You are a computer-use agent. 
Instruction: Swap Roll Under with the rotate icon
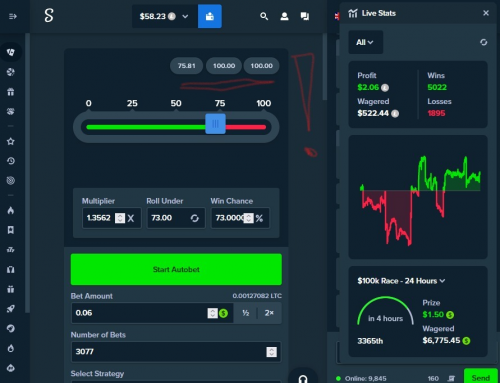point(195,218)
